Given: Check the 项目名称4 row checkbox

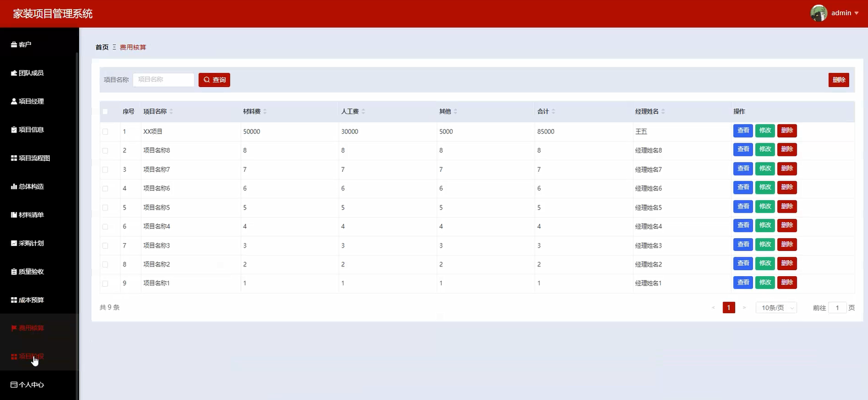Looking at the screenshot, I should tap(105, 227).
